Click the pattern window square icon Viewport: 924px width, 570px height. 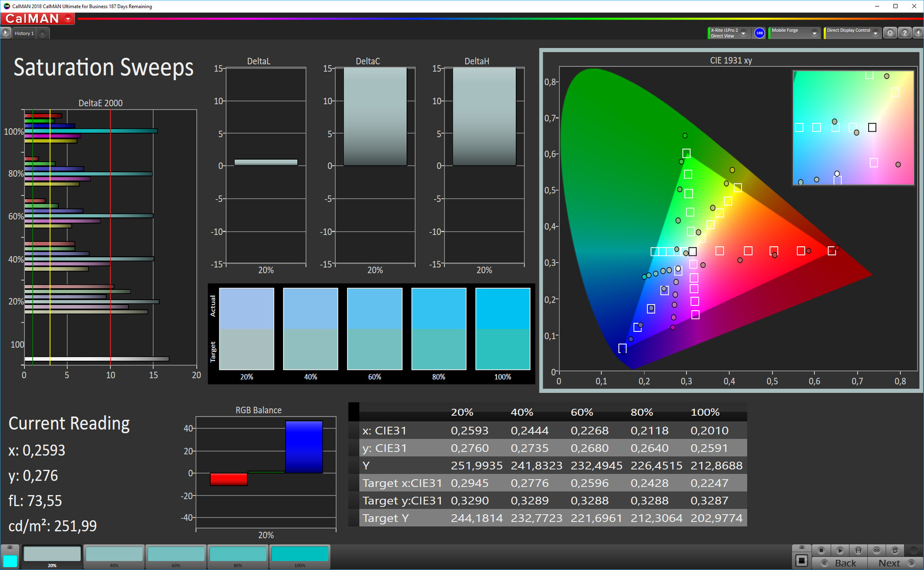(801, 560)
